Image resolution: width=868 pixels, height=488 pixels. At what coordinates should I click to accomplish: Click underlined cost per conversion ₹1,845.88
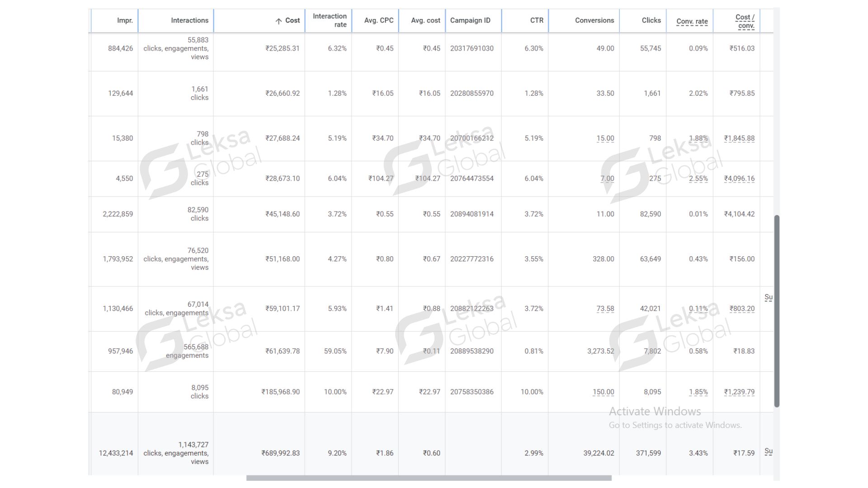point(739,138)
